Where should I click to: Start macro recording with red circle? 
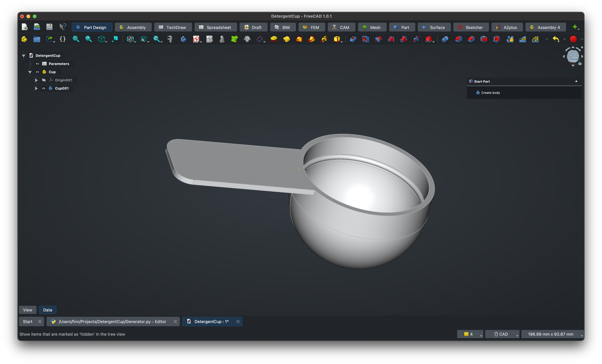[573, 39]
